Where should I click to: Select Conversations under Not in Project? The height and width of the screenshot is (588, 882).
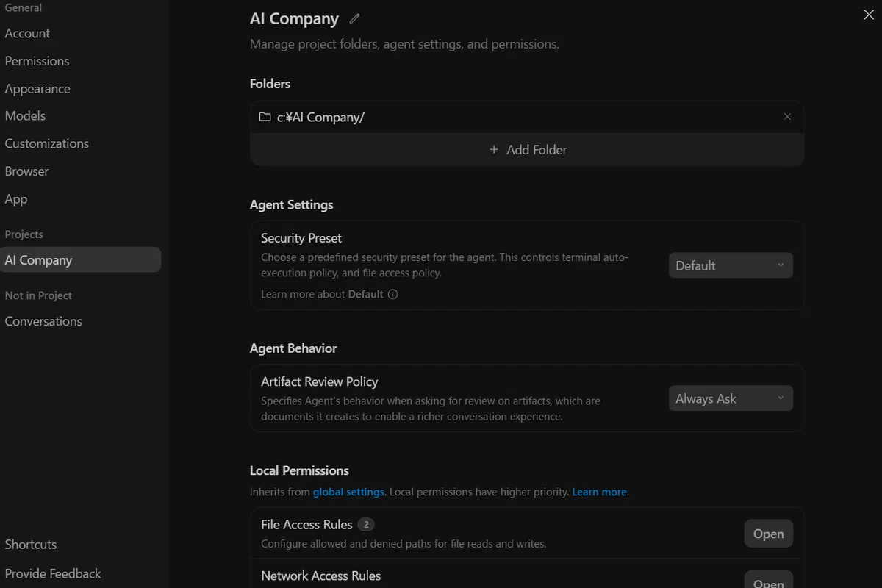[x=43, y=321]
